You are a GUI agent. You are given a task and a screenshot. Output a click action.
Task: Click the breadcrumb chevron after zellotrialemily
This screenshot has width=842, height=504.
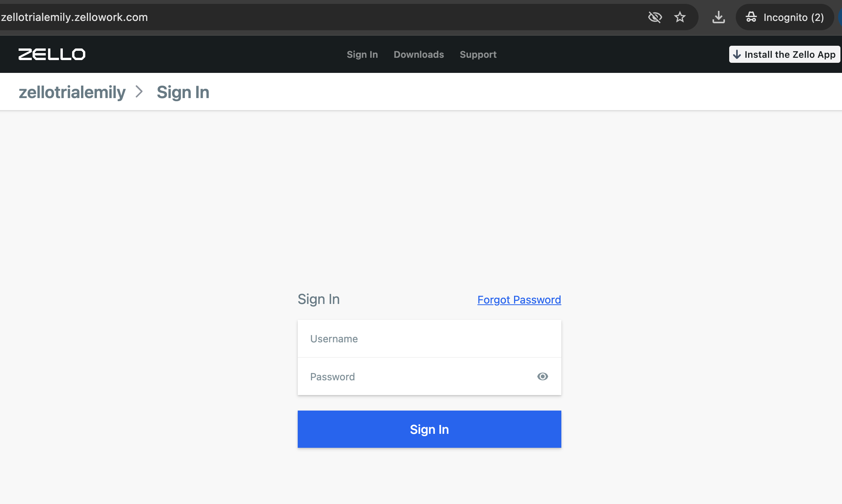click(139, 92)
